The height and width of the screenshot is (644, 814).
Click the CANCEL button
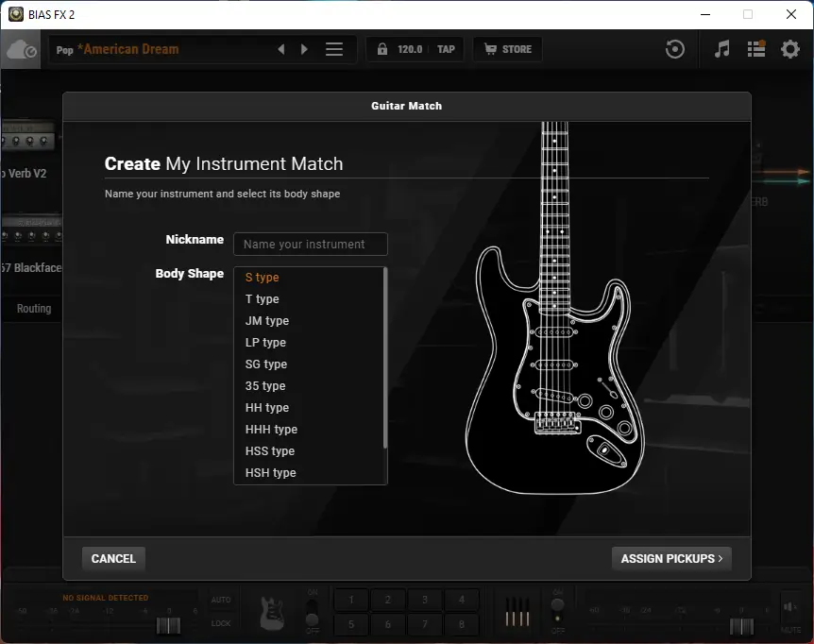click(113, 558)
